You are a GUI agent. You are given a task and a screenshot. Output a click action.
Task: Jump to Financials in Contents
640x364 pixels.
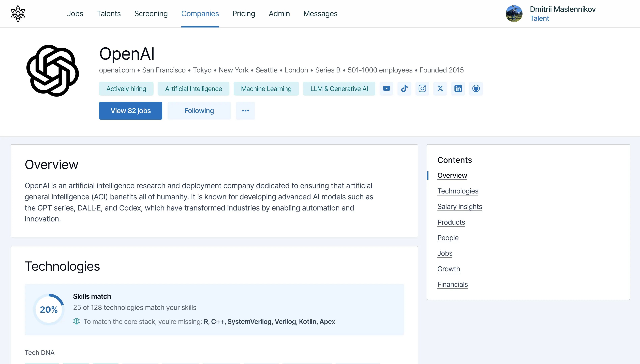pos(453,284)
